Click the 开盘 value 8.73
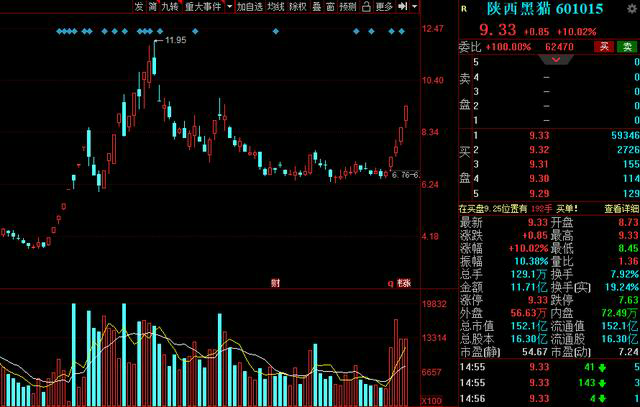 (628, 222)
